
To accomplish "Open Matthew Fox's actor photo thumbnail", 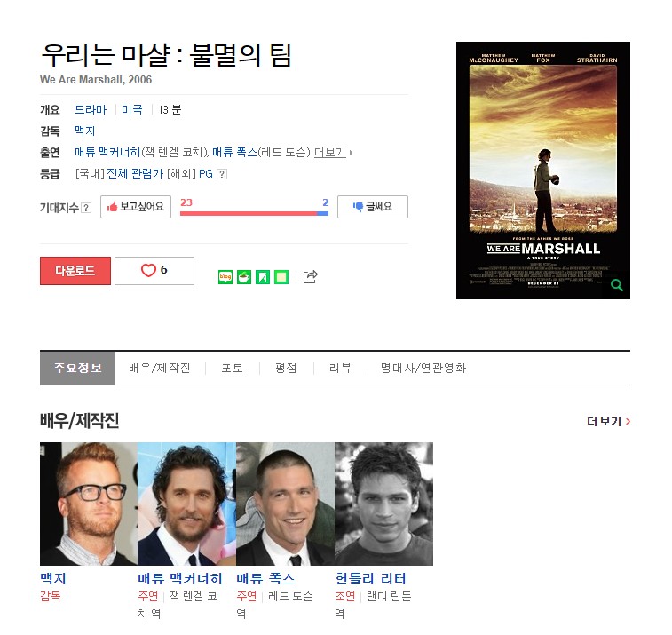I will [285, 504].
